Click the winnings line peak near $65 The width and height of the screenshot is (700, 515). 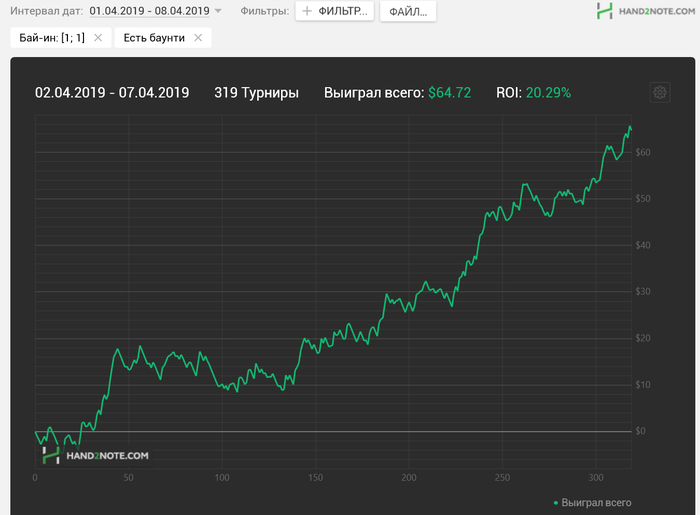[x=630, y=127]
